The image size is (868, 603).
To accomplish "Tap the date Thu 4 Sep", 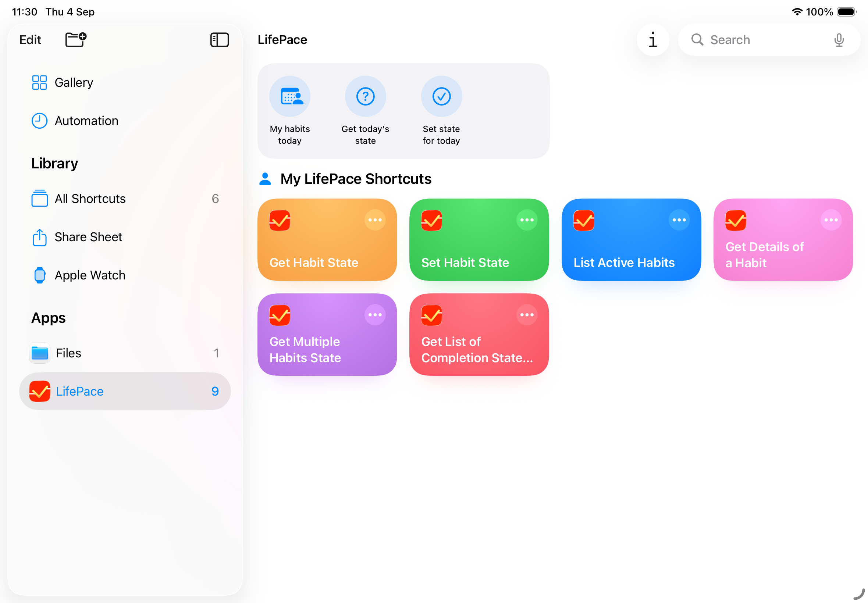I will click(70, 12).
